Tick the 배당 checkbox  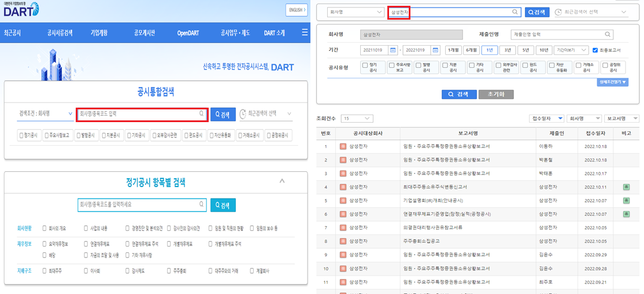(x=45, y=255)
